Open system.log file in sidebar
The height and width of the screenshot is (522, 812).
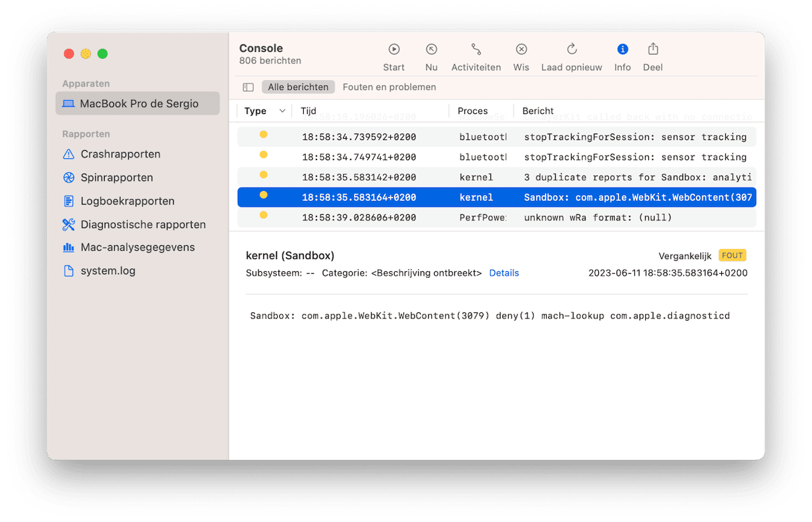click(108, 271)
